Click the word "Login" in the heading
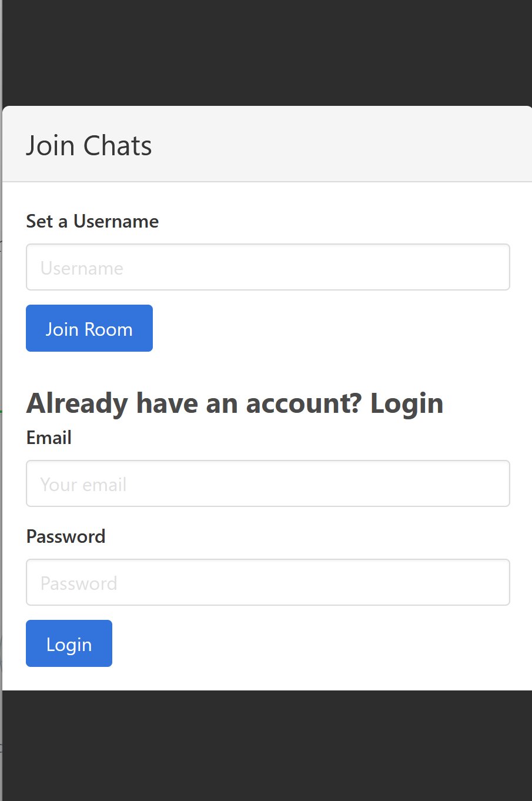This screenshot has width=532, height=801. (x=407, y=403)
